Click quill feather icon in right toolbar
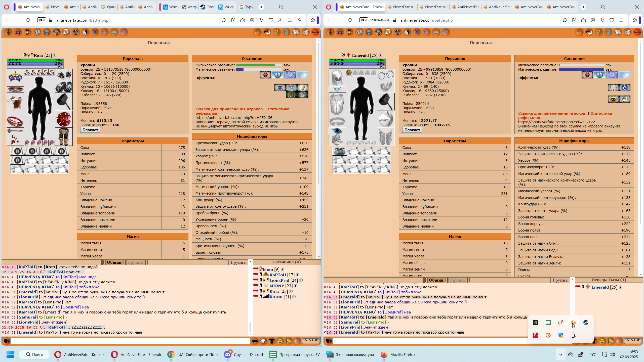 pos(627,32)
